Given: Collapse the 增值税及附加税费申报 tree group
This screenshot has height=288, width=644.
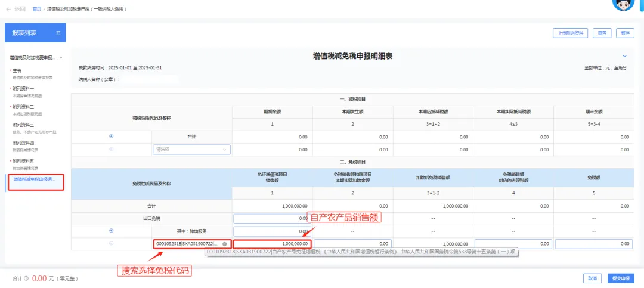Looking at the screenshot, I should click(x=60, y=58).
